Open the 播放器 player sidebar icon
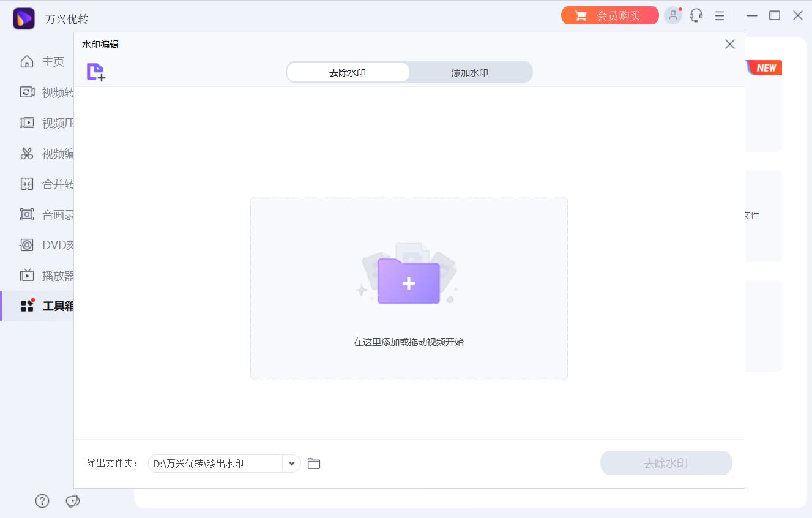 pos(27,276)
